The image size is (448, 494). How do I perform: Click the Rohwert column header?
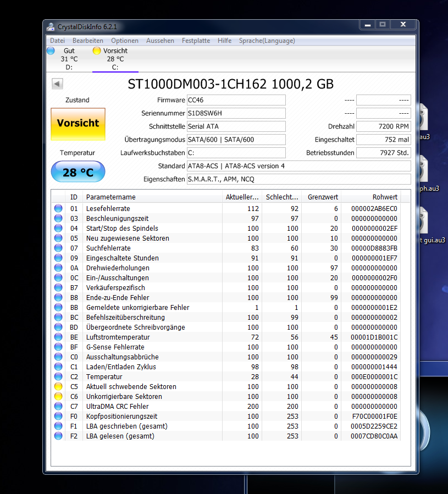coord(370,197)
